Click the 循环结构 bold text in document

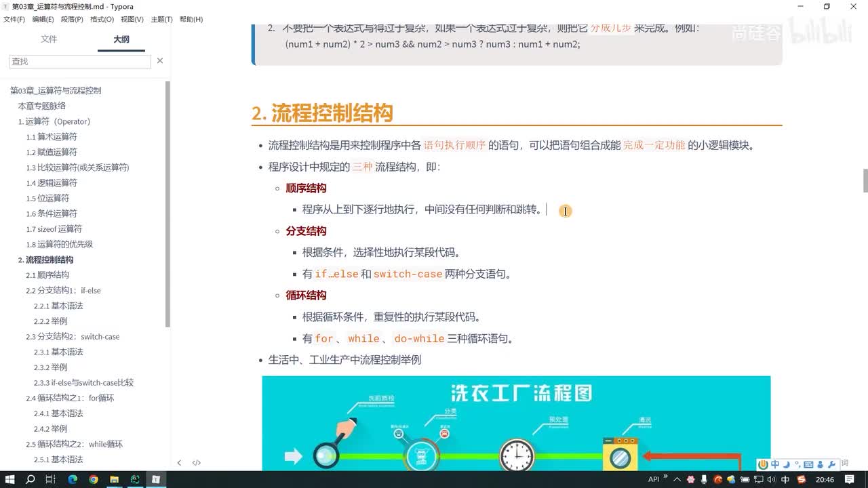[x=306, y=296]
